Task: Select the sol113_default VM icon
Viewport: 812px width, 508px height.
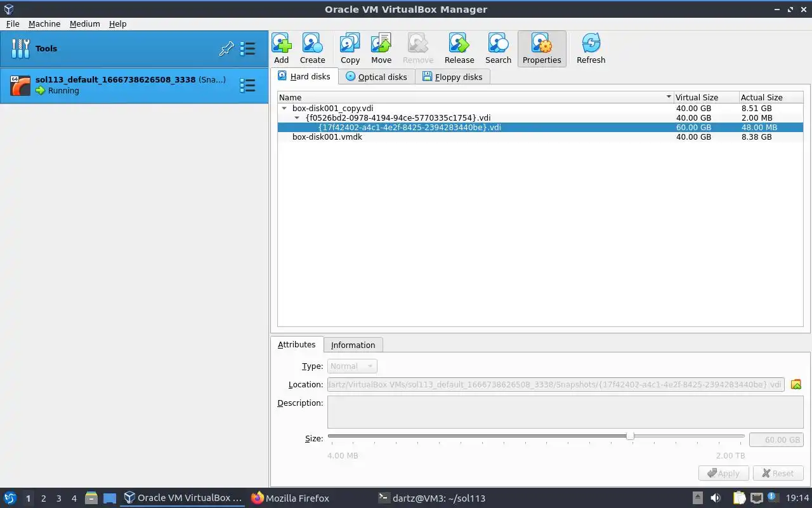Action: coord(21,85)
